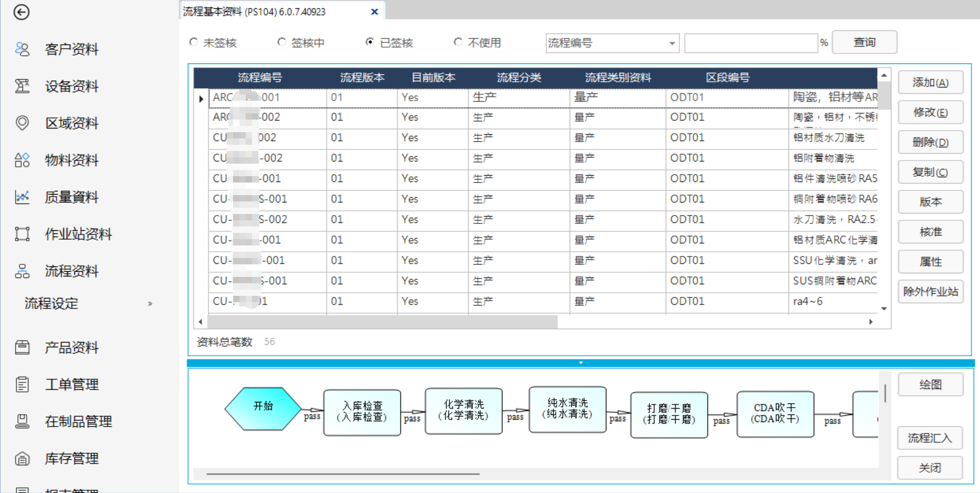Click the 查询 search button

(x=864, y=42)
